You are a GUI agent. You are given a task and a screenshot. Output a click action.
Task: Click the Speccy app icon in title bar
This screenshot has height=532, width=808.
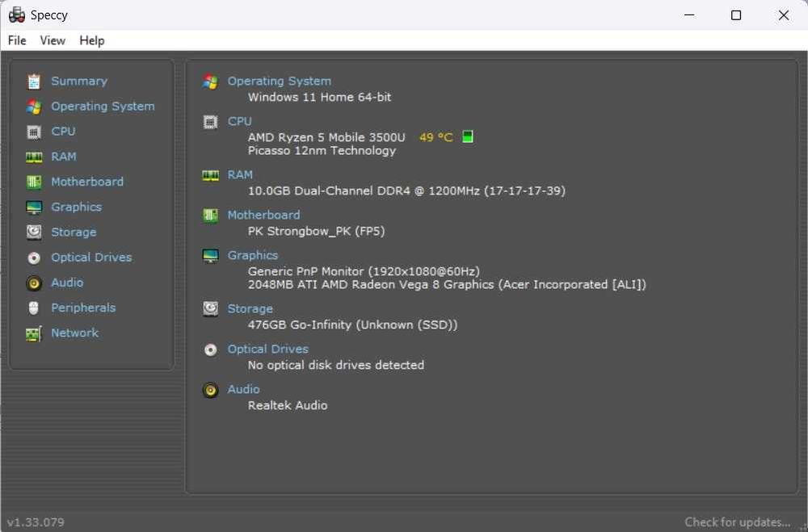pos(17,15)
